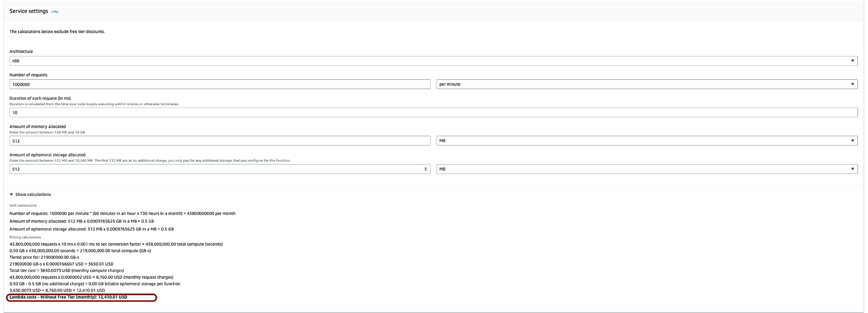Image resolution: width=868 pixels, height=313 pixels.
Task: Select the 'Pricing calculations' heading text
Action: 25,237
